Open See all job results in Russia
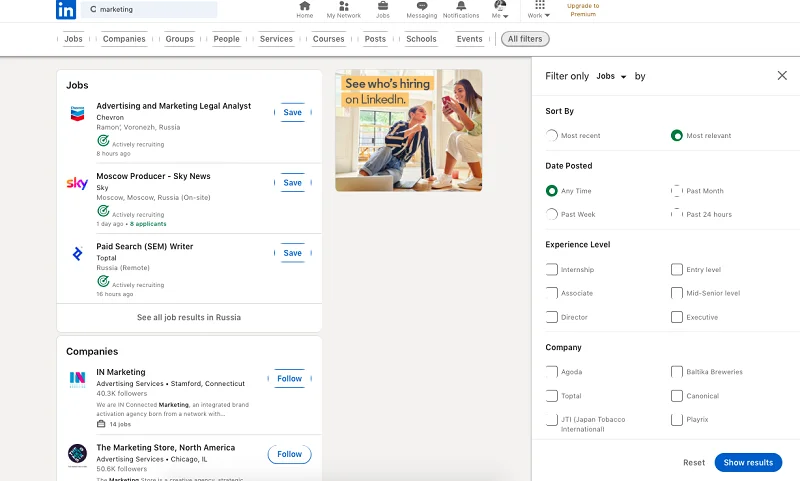This screenshot has width=800, height=481. coord(189,317)
